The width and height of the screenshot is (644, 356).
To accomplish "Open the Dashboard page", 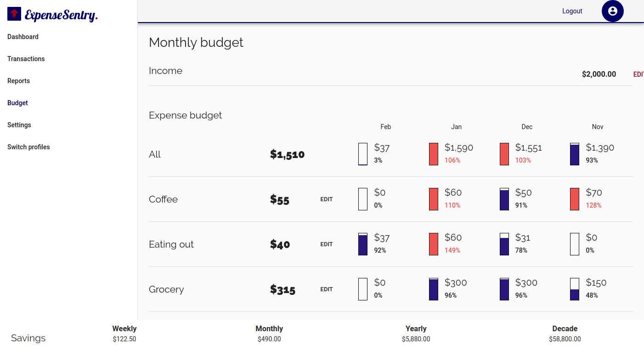I will point(23,37).
